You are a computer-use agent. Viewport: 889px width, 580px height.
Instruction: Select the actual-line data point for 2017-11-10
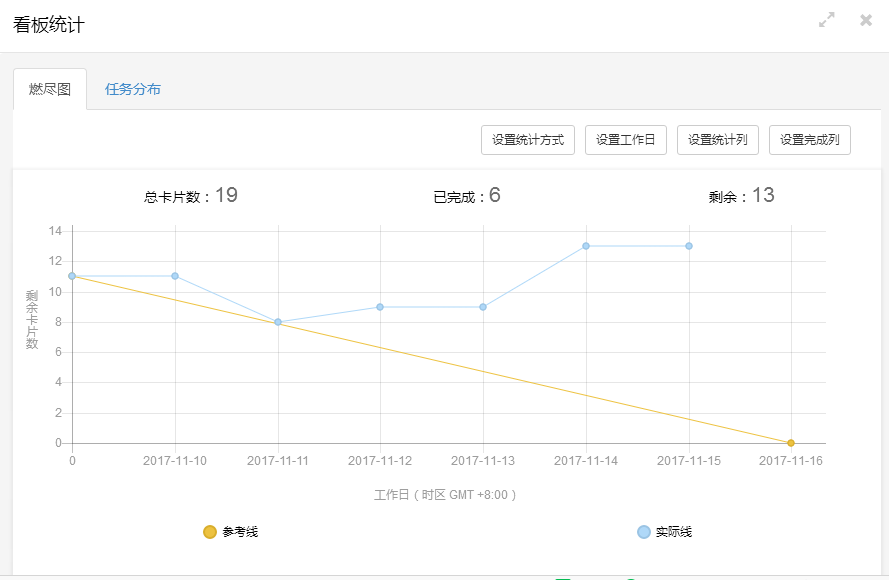[x=175, y=276]
